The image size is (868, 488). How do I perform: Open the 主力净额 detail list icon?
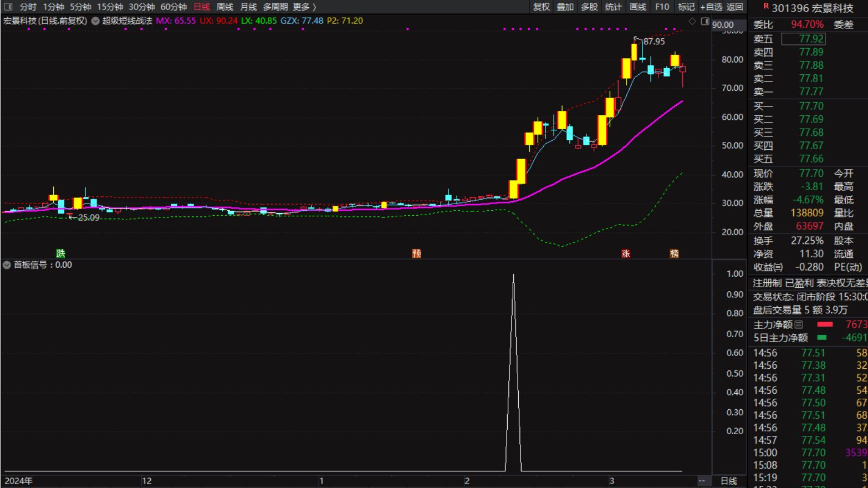pos(799,324)
